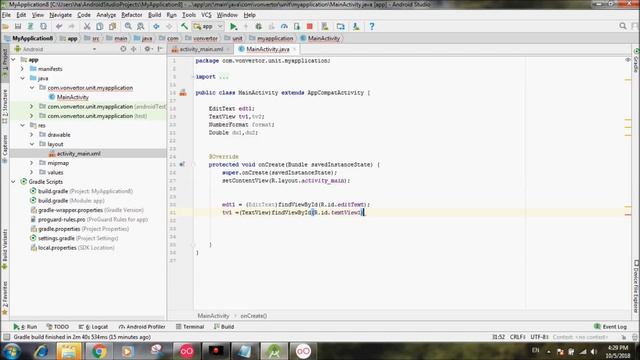The height and width of the screenshot is (360, 640).
Task: Click the Open folder toolbar icon
Action: tap(5, 27)
